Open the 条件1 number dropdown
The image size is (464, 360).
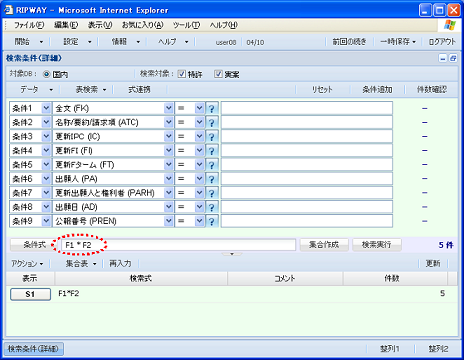pos(46,108)
